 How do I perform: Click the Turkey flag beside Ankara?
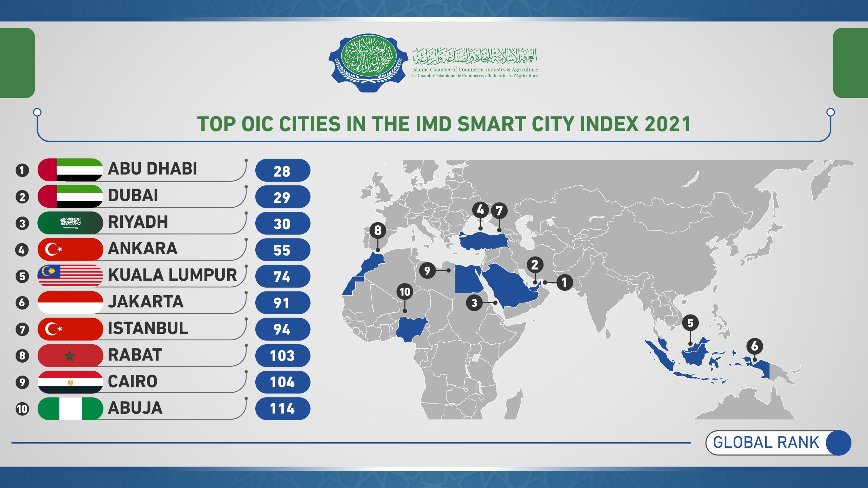(x=70, y=249)
